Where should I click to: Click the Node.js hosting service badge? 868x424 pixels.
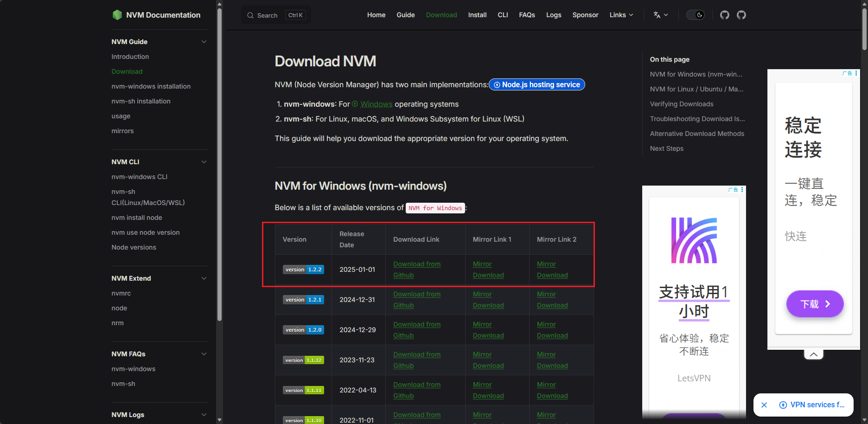point(537,84)
